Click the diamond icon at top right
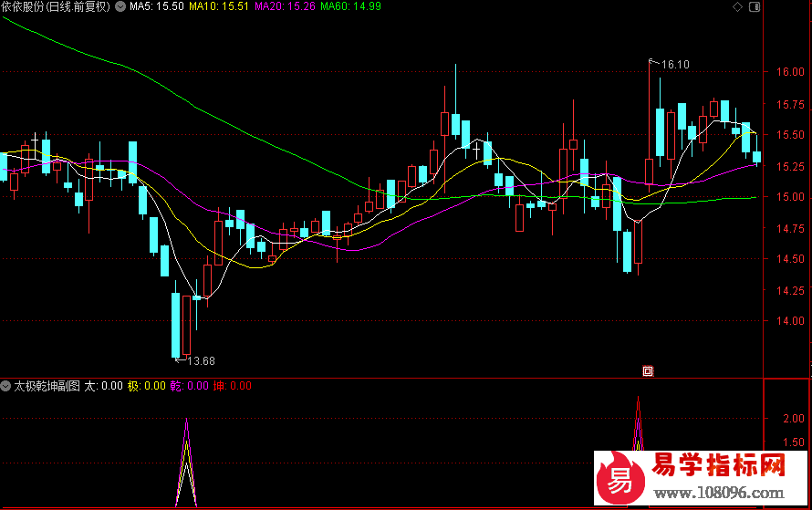The width and height of the screenshot is (812, 510). 737,6
